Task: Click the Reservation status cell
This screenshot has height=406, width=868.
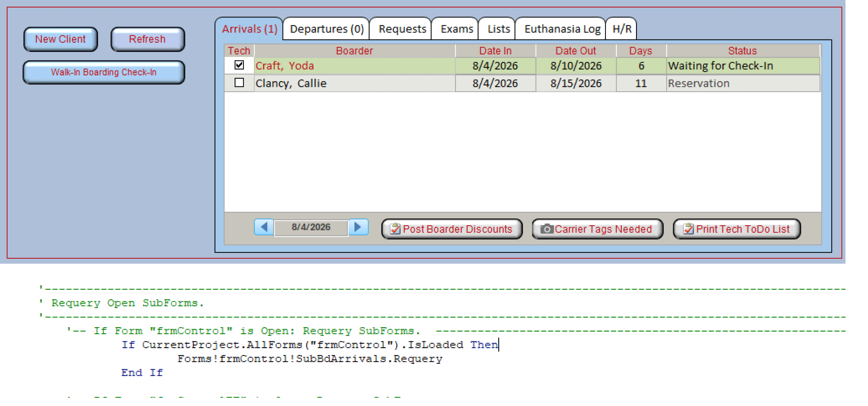Action: tap(743, 83)
